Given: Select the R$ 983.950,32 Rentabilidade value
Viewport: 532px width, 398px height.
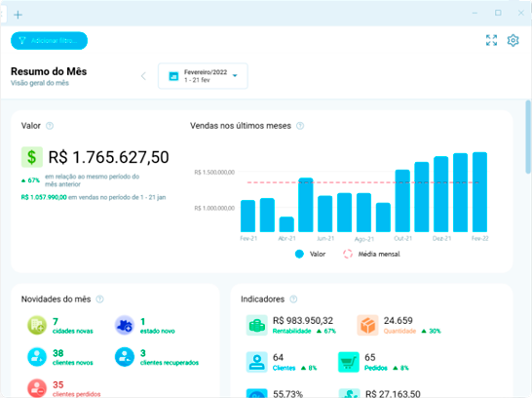Looking at the screenshot, I should tap(303, 321).
